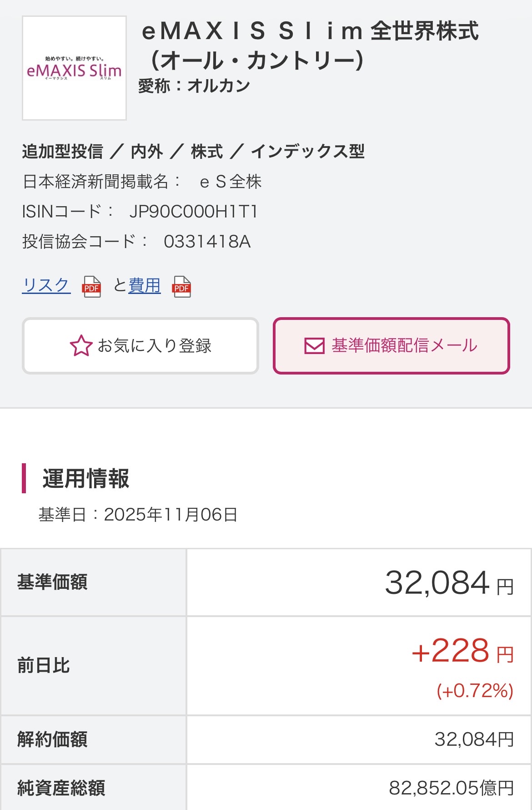The height and width of the screenshot is (810, 532).
Task: Click the 基準日 date 2025年11月06日
Action: click(171, 515)
